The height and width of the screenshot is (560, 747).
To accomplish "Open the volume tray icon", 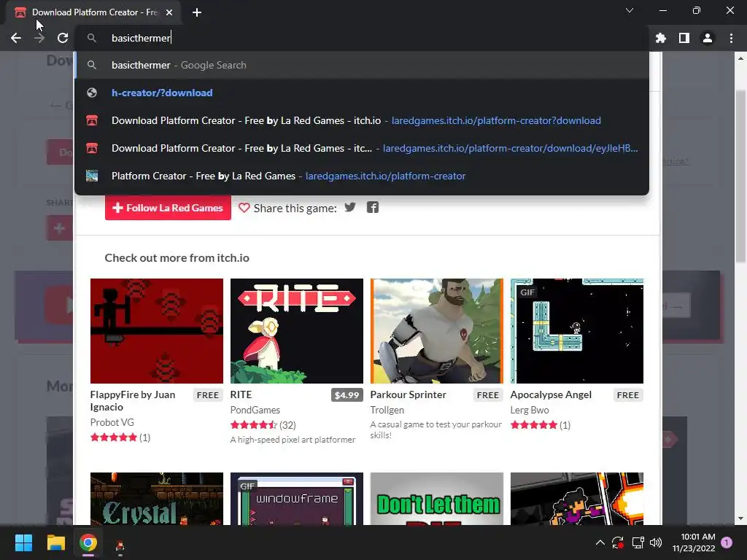I will [656, 542].
